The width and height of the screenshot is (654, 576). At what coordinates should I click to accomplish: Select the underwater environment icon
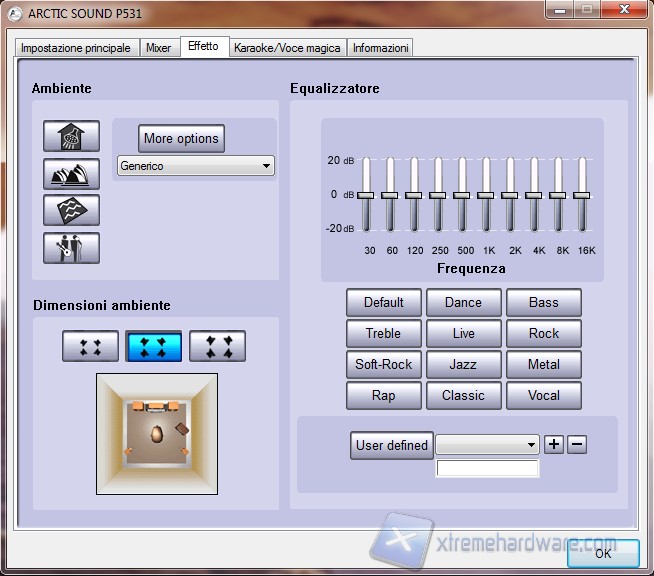point(72,210)
